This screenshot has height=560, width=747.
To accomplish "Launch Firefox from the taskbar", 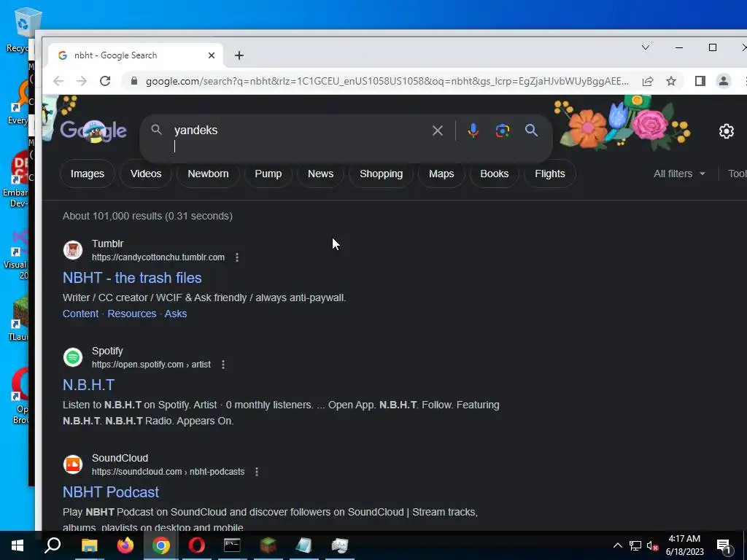I will tap(125, 545).
